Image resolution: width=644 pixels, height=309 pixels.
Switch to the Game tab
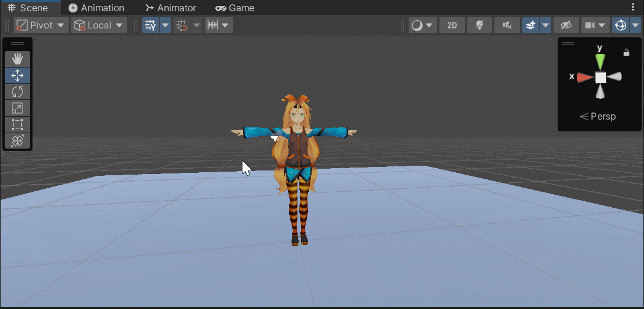point(235,8)
